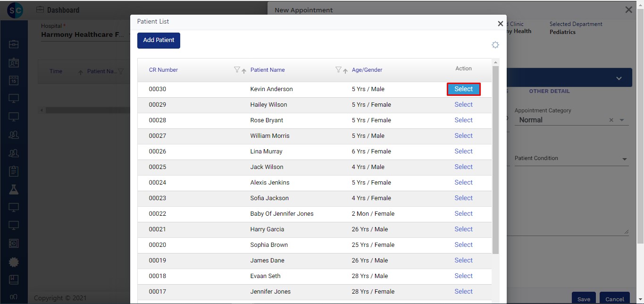
Task: Click the briefcase icon at top of sidebar
Action: 14,44
